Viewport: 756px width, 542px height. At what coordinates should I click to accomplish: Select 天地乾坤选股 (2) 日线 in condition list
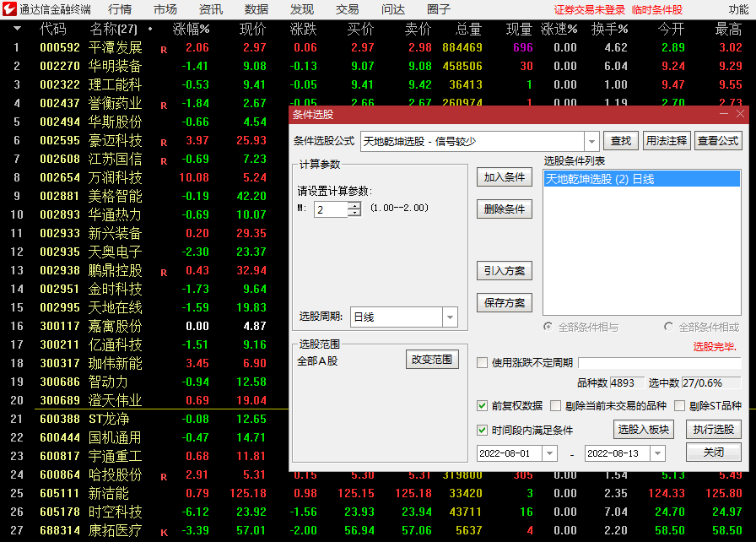tap(642, 179)
